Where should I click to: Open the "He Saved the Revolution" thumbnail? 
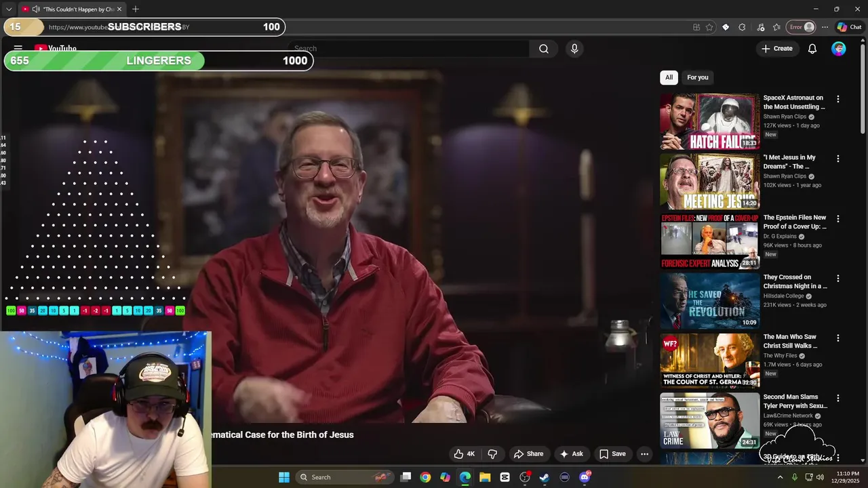tap(709, 301)
